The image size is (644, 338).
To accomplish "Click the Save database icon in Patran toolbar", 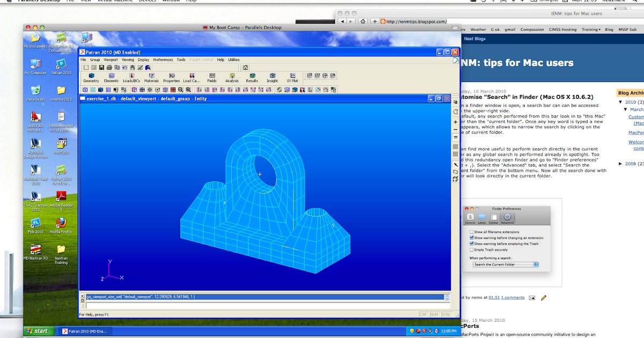I will [101, 68].
